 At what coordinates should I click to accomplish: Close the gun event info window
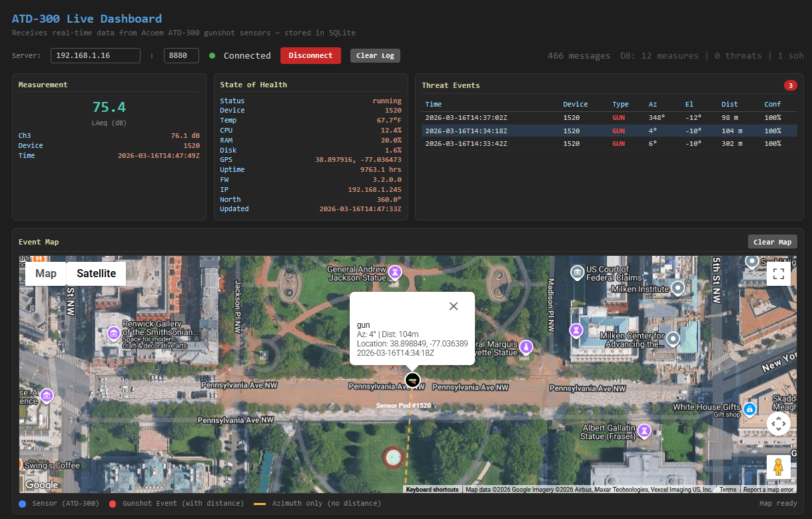click(x=454, y=306)
